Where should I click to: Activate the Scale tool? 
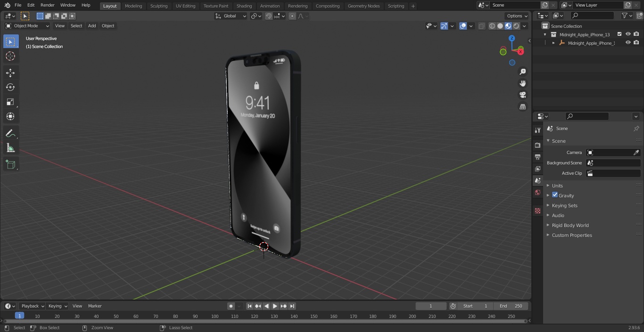pyautogui.click(x=10, y=102)
